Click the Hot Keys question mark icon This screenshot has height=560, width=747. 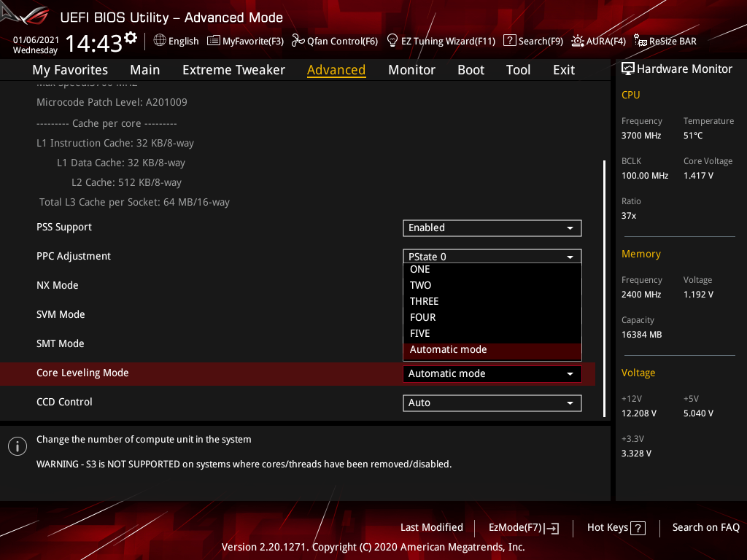638,528
